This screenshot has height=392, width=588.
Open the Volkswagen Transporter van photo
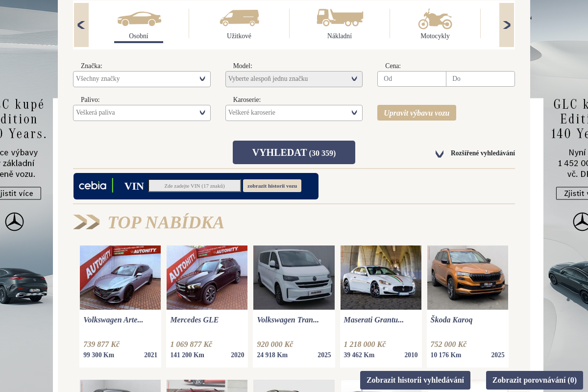pos(294,277)
